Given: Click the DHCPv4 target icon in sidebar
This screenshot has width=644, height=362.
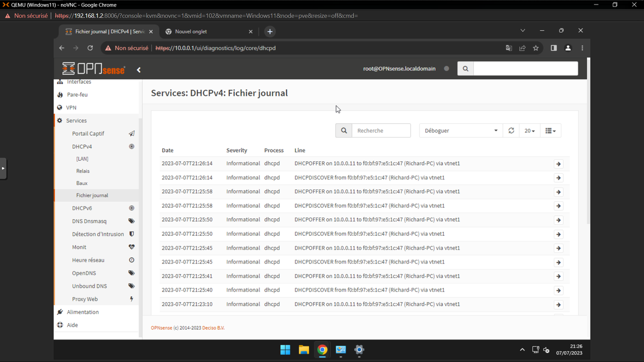Looking at the screenshot, I should coord(131,147).
